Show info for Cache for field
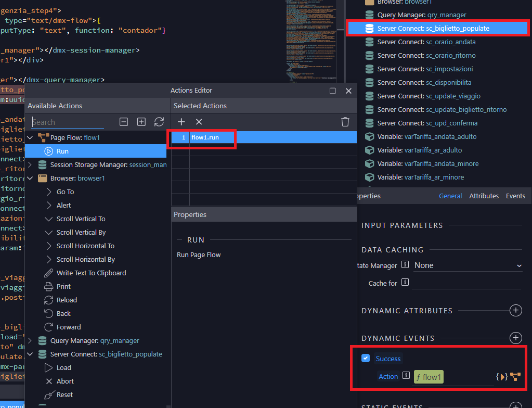Viewport: 532px width, 408px height. (405, 282)
